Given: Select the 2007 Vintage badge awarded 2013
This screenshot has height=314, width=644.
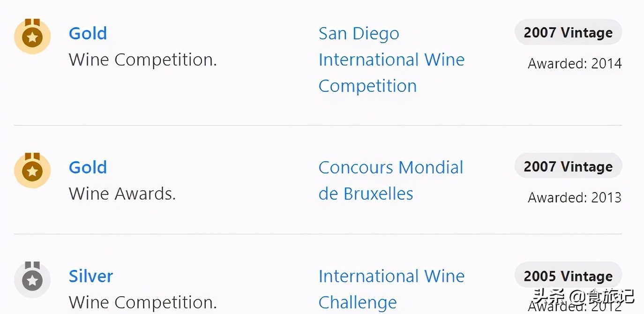Looking at the screenshot, I should point(568,166).
